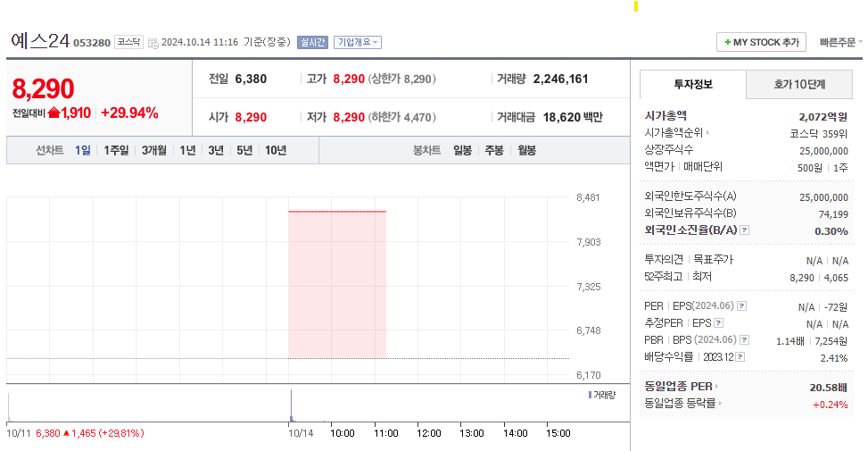Select the 1주일 line chart period

click(x=116, y=150)
